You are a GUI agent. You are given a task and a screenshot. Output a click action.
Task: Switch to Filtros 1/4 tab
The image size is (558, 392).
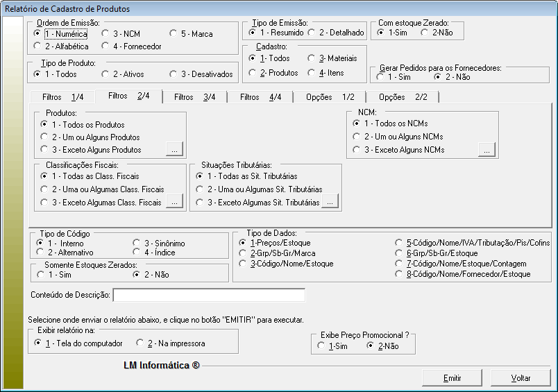pyautogui.click(x=62, y=97)
